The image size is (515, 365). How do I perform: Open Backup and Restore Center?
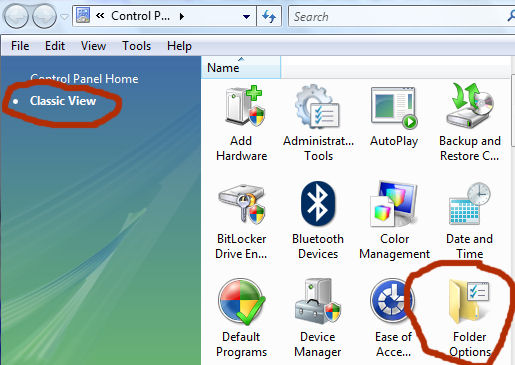470,123
